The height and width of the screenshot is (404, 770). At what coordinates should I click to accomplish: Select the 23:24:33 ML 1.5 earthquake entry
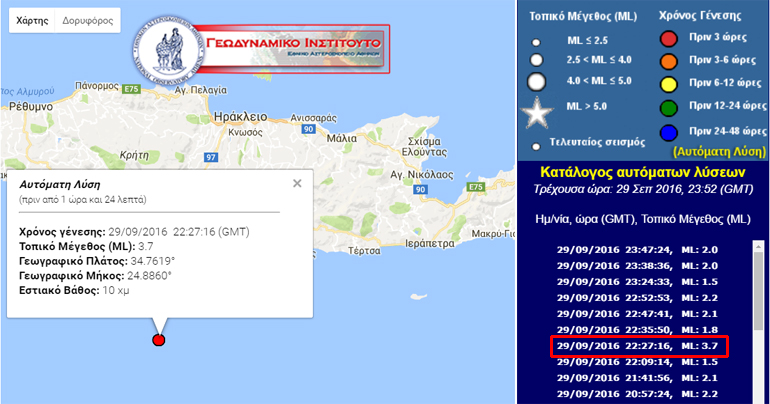click(x=637, y=282)
